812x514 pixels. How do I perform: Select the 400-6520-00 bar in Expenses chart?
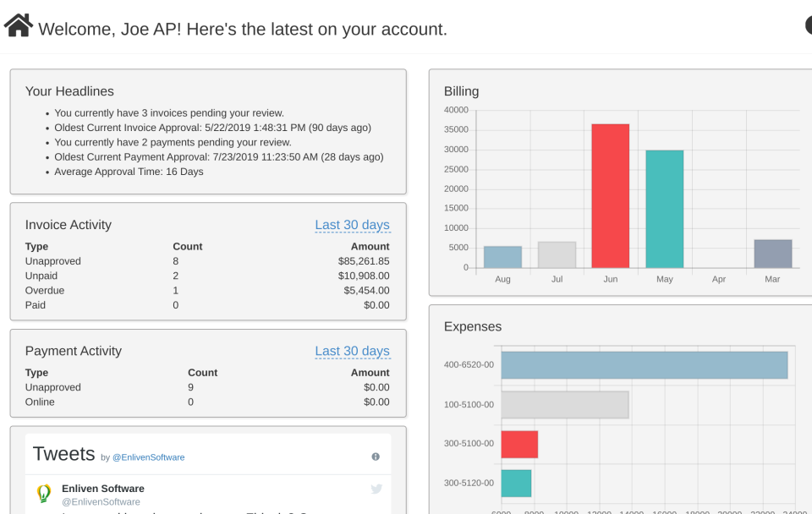(x=644, y=365)
